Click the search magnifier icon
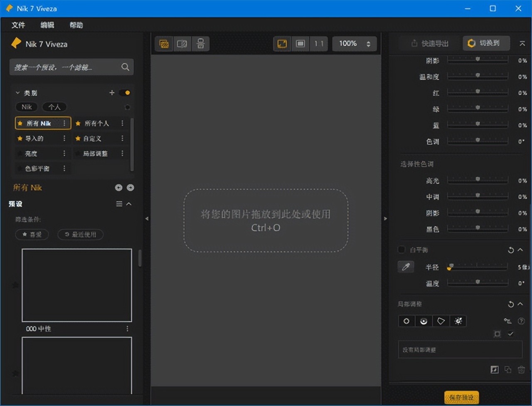The image size is (532, 406). point(125,67)
